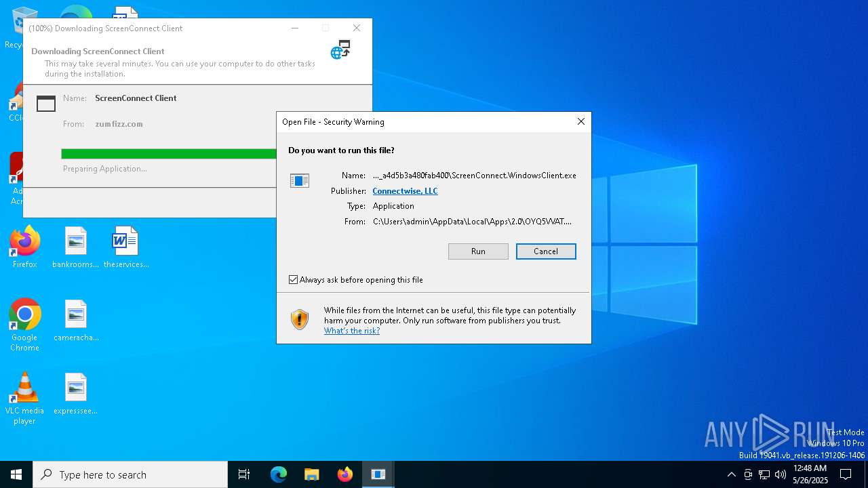Open File Explorer from the taskbar

click(x=312, y=474)
